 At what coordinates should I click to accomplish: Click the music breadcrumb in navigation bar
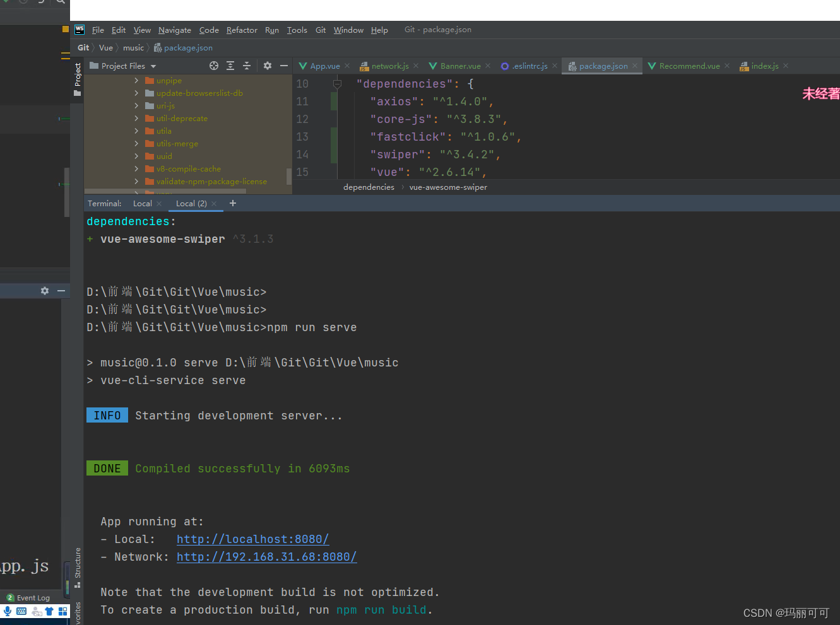[133, 47]
